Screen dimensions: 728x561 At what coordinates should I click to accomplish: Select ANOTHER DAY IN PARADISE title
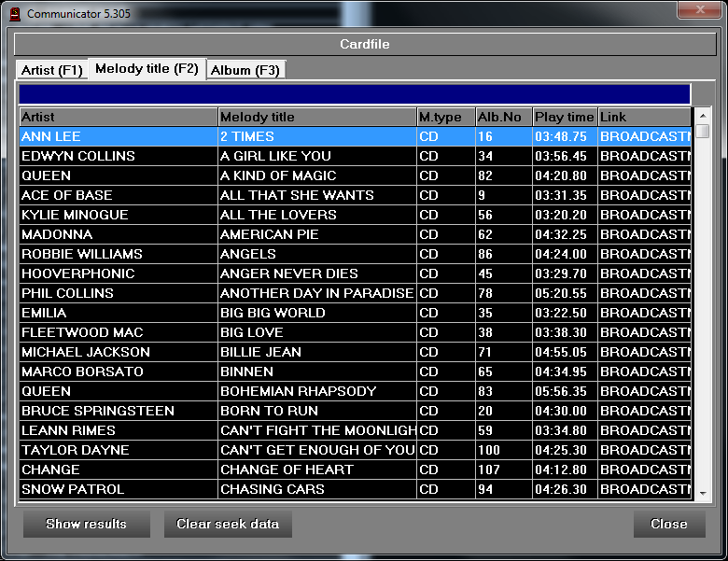(316, 293)
